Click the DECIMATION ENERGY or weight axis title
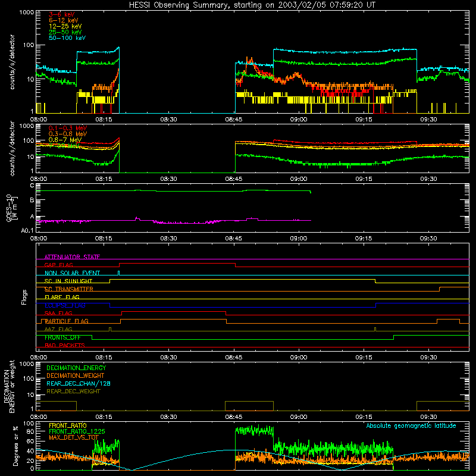The image size is (476, 476). click(9, 386)
